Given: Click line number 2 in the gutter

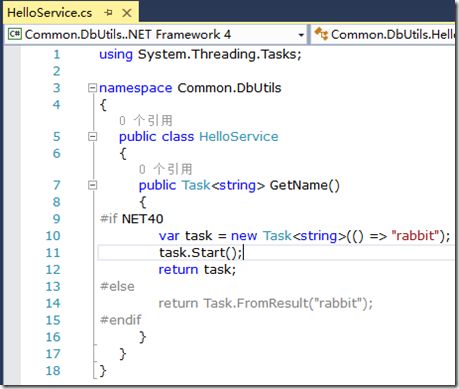Looking at the screenshot, I should point(57,71).
